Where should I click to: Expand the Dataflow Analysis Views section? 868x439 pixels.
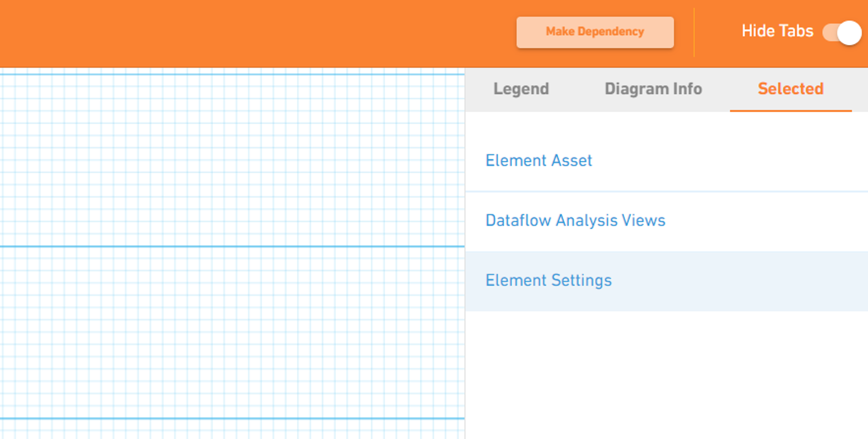tap(575, 221)
